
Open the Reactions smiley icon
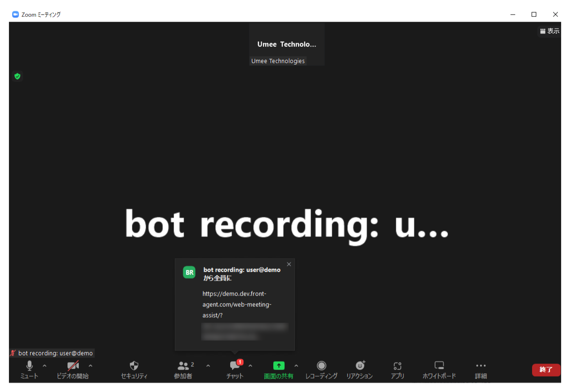360,366
